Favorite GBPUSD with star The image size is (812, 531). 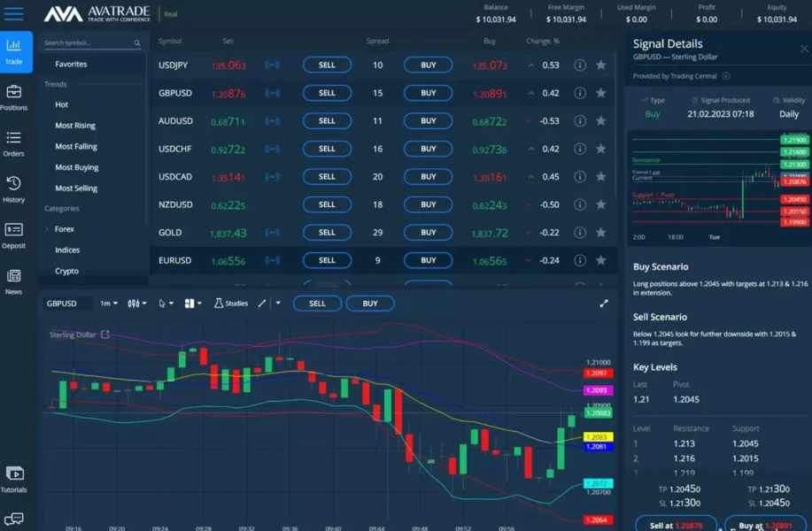[x=600, y=93]
